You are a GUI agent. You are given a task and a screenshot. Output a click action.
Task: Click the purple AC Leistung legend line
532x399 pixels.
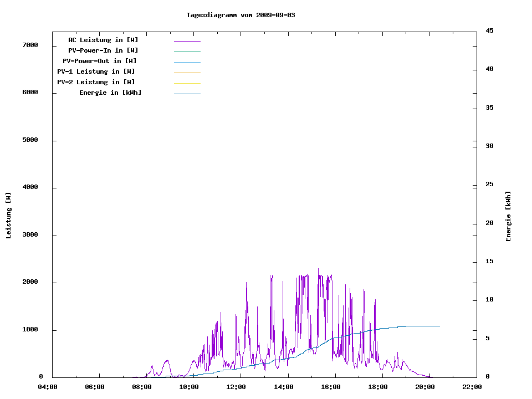pyautogui.click(x=187, y=41)
